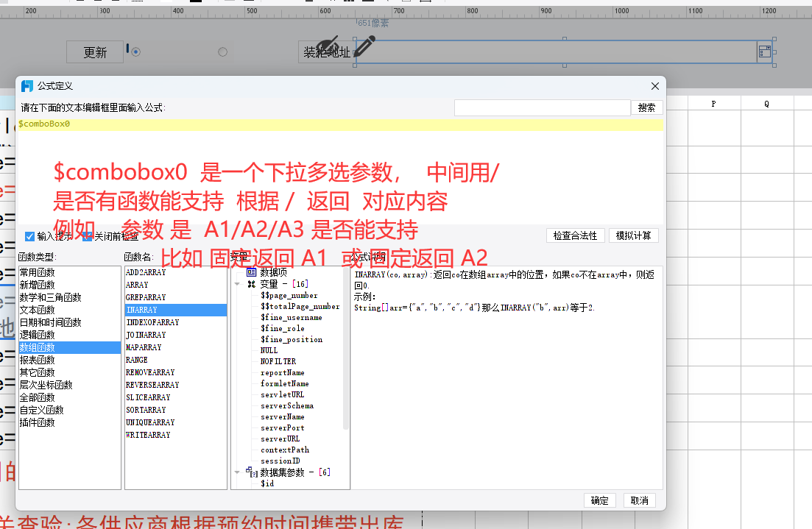Collapse the 变量 tree node
Image resolution: width=812 pixels, height=529 pixels.
[x=237, y=284]
